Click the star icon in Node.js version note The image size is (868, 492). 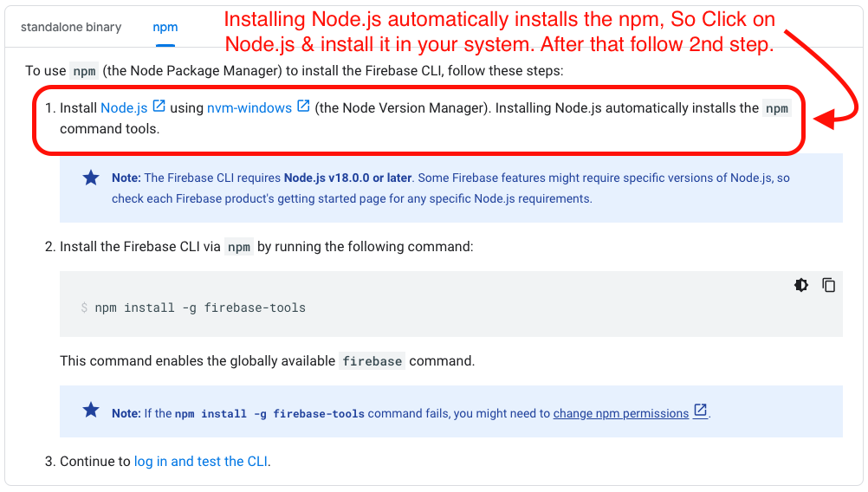(91, 178)
